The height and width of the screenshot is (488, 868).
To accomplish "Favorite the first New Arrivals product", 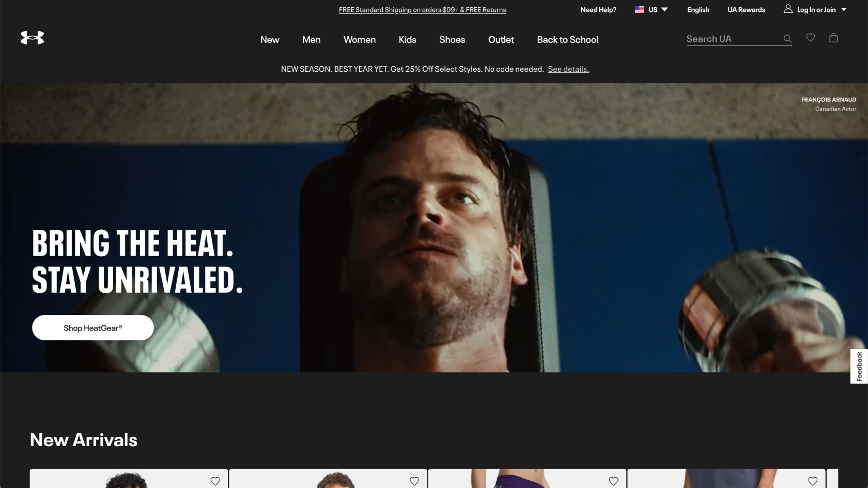I will click(215, 481).
